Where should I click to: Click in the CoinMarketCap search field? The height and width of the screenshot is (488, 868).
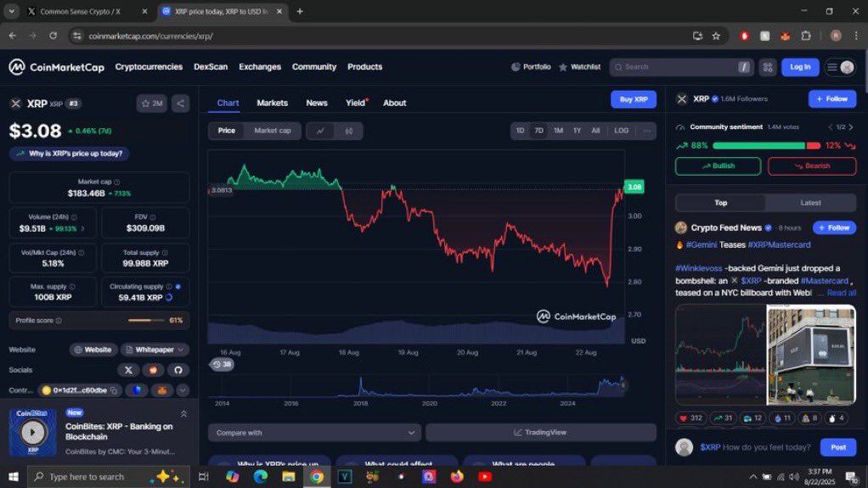tap(681, 67)
